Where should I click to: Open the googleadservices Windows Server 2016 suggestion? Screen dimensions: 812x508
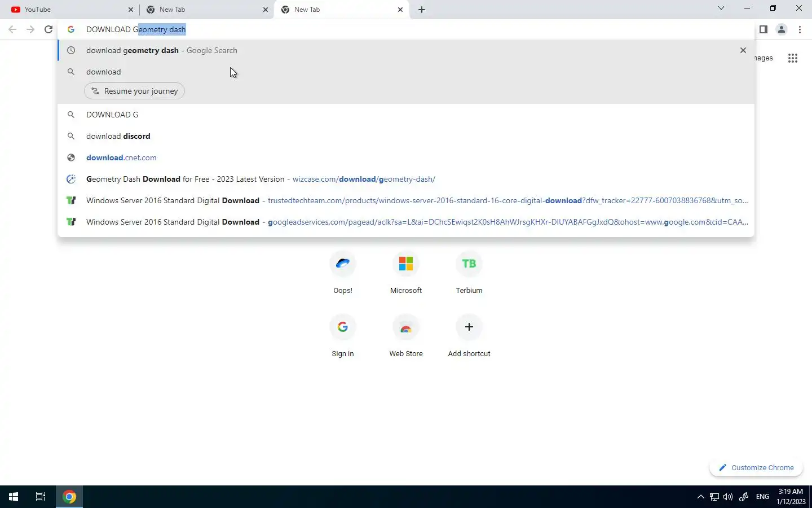coord(406,222)
